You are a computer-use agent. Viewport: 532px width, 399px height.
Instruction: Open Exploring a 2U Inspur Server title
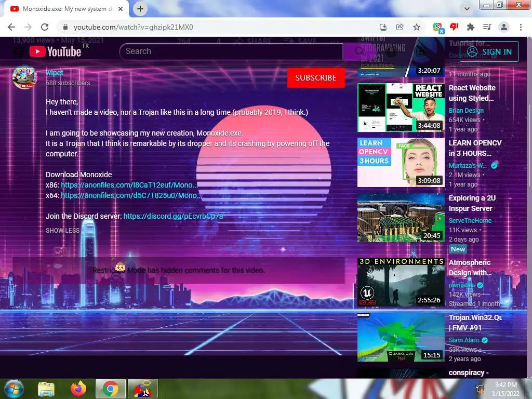click(x=472, y=203)
